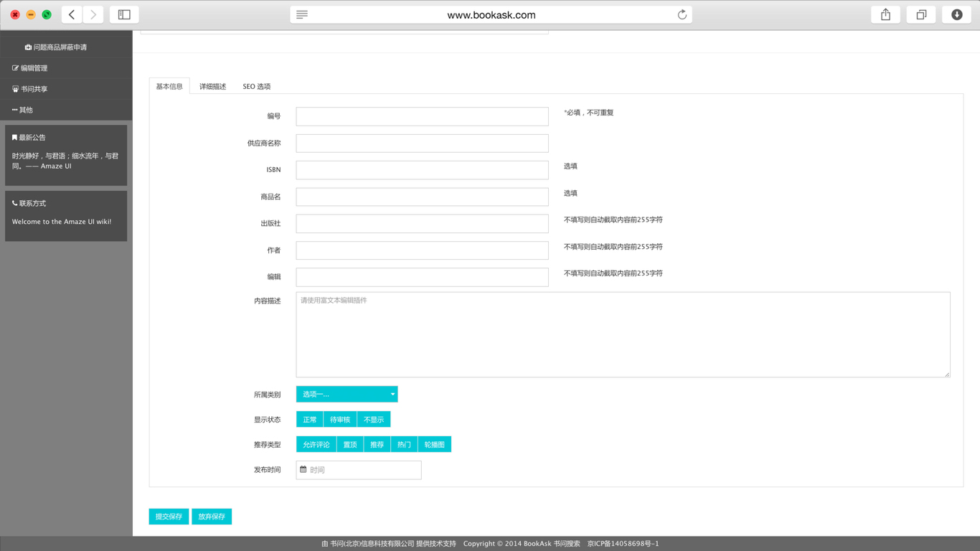
Task: Reload the page with the refresh icon
Action: [x=682, y=14]
